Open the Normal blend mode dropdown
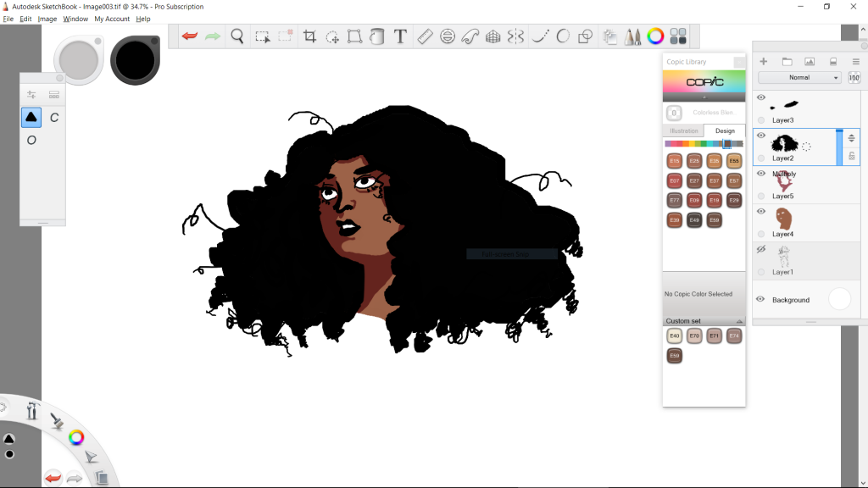This screenshot has height=488, width=868. point(800,77)
